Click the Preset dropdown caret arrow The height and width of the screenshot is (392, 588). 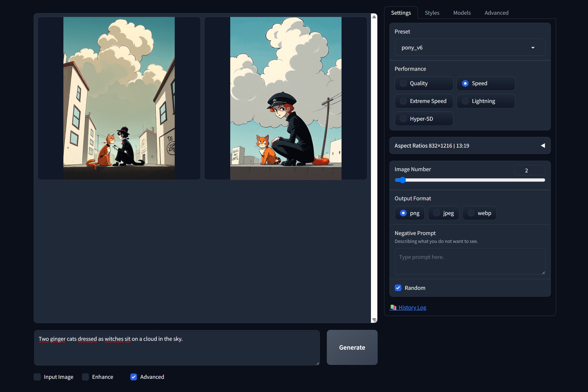pyautogui.click(x=533, y=48)
